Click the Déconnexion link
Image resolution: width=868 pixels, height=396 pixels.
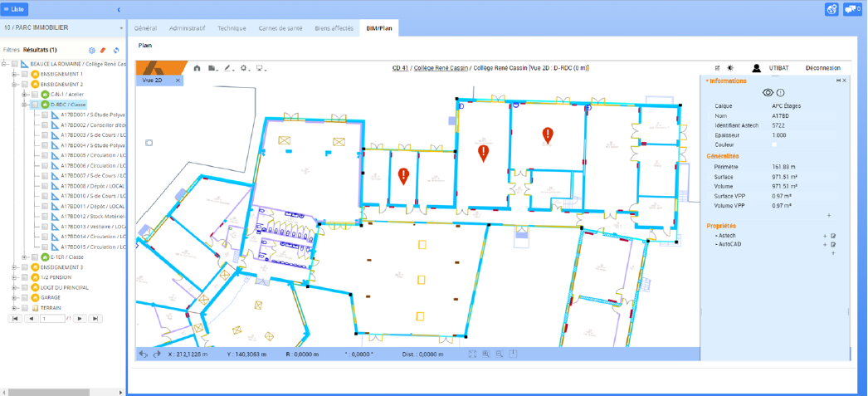[x=823, y=68]
